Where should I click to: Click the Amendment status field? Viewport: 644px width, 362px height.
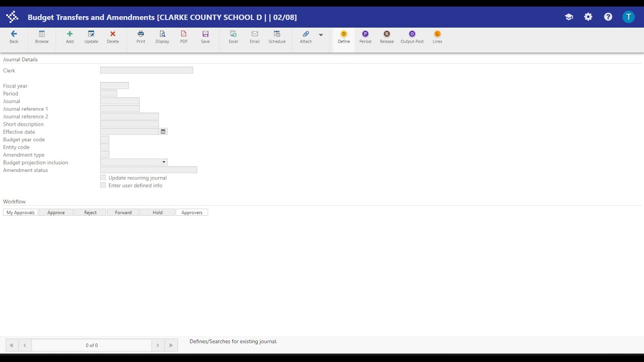148,170
